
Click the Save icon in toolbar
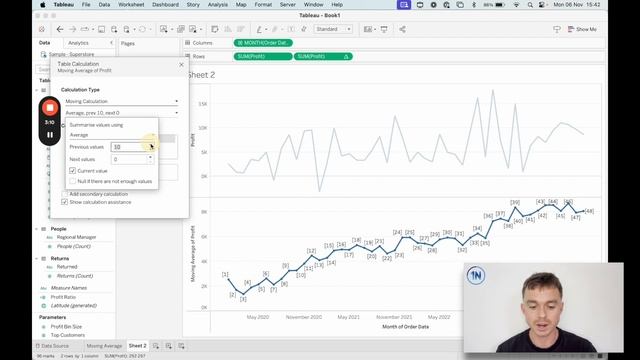coord(101,29)
